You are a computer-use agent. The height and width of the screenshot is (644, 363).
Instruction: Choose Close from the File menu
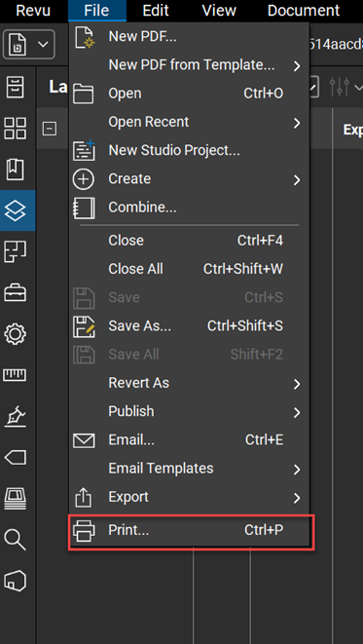click(189, 241)
